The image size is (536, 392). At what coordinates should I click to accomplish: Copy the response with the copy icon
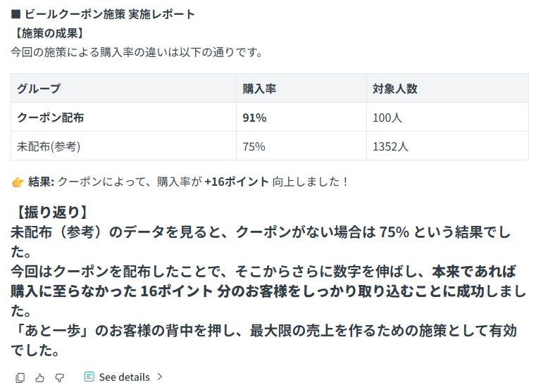[x=20, y=378]
